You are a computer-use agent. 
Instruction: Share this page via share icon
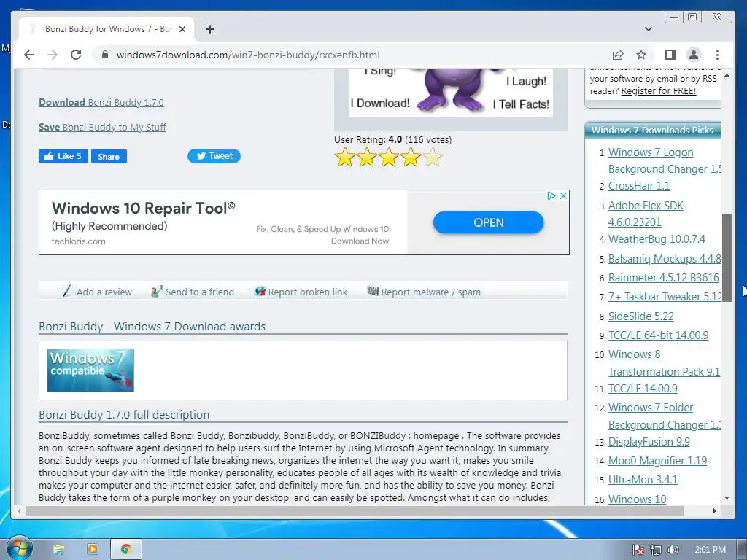click(x=618, y=55)
